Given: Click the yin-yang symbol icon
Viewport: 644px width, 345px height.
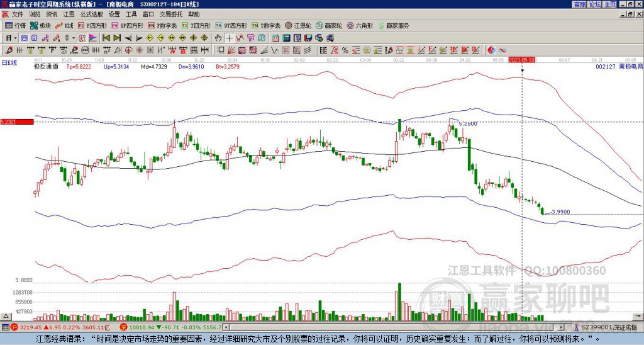Looking at the screenshot, I should tap(491, 50).
